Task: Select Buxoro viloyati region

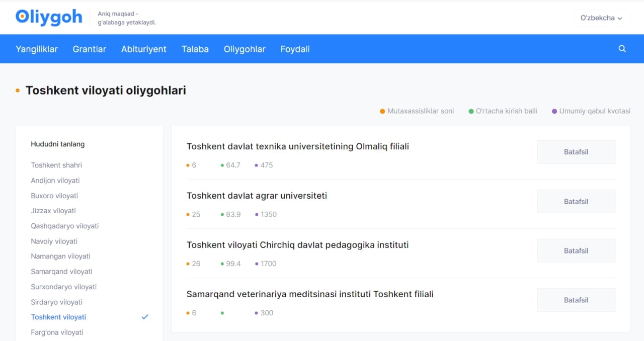Action: coord(54,196)
